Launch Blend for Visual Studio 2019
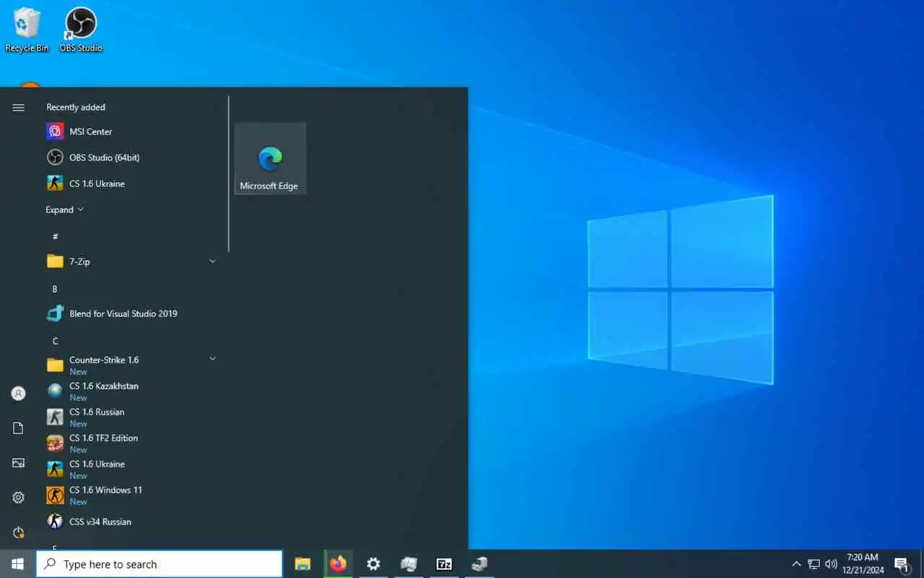The image size is (924, 578). 130,314
